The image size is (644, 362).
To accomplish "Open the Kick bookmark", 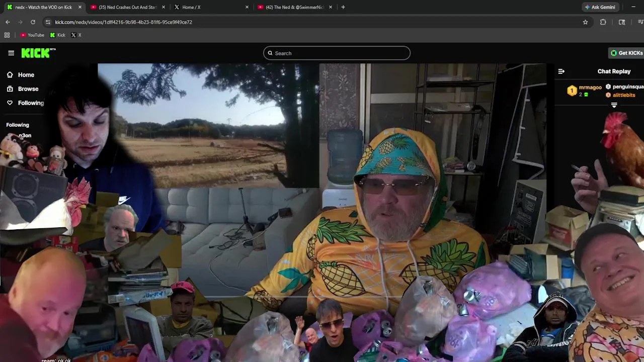I will click(57, 35).
